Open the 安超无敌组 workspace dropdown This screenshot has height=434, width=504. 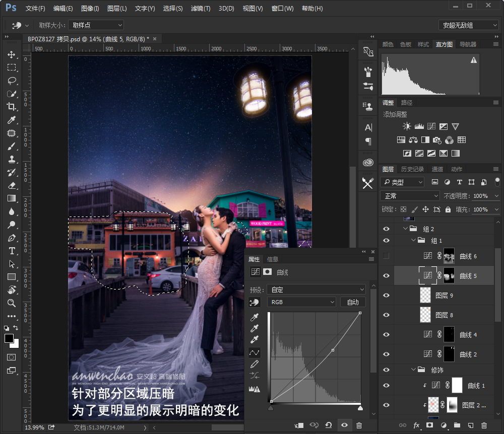pos(469,25)
